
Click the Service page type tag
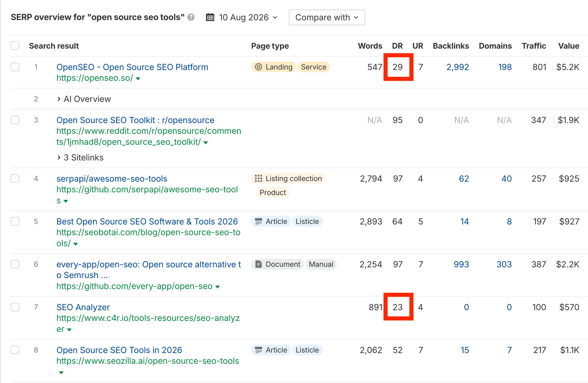[x=314, y=67]
